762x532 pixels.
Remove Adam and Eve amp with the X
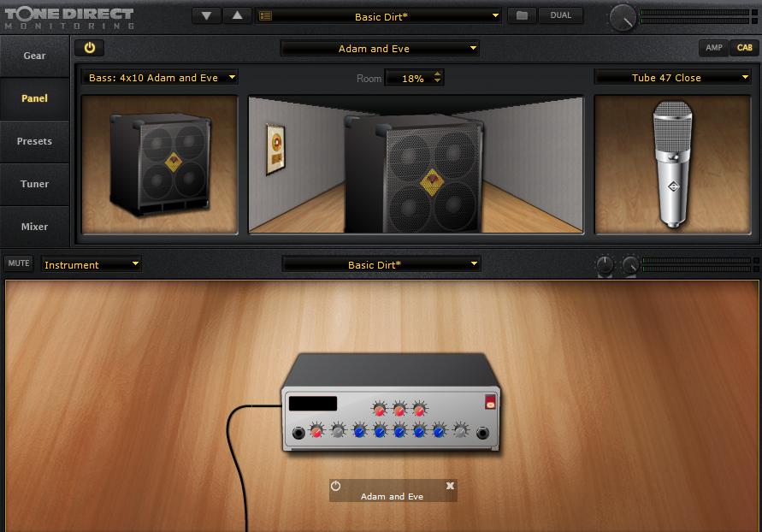450,485
